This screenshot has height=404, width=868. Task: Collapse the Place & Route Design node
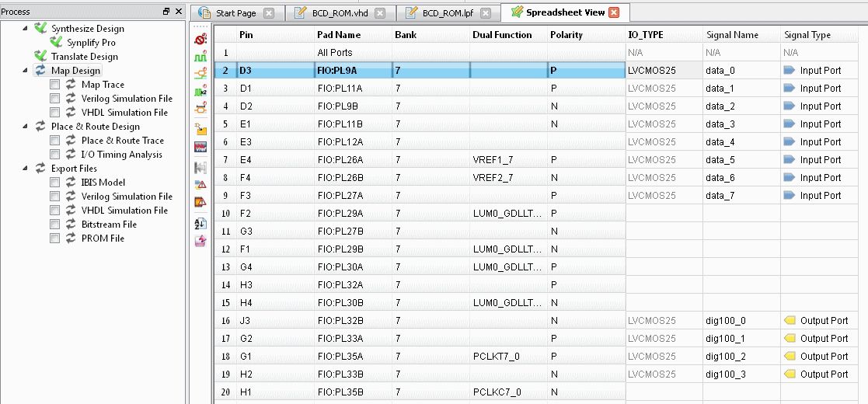26,126
